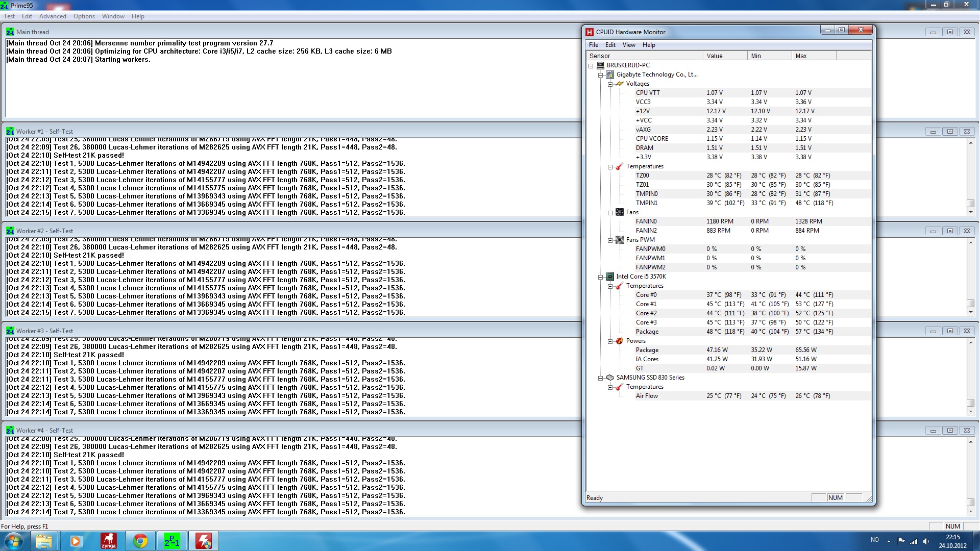Open Windows Explorer from taskbar

(x=44, y=541)
